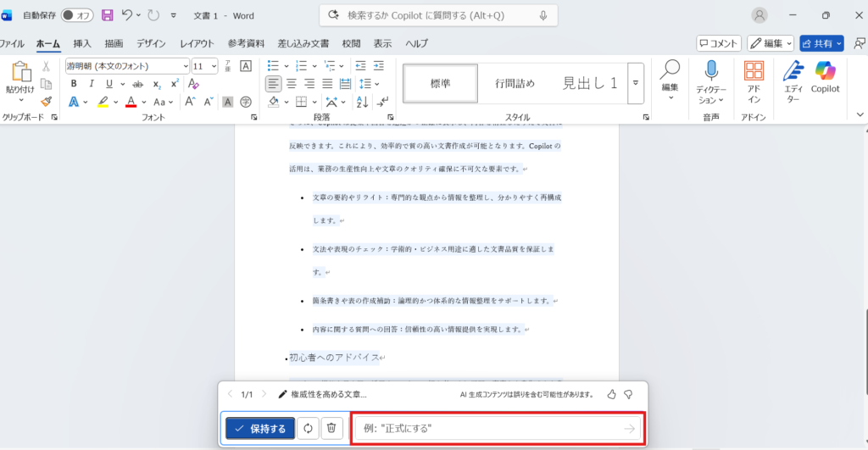Click the format painter brush icon

47,101
